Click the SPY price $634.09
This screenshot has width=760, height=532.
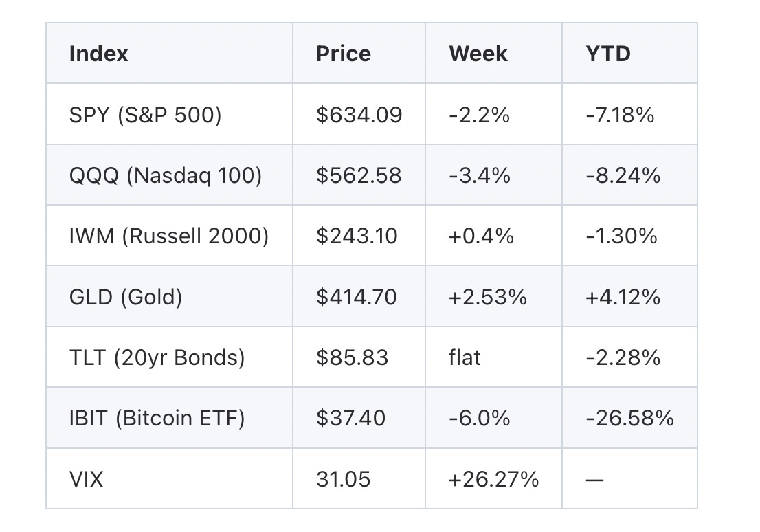359,115
